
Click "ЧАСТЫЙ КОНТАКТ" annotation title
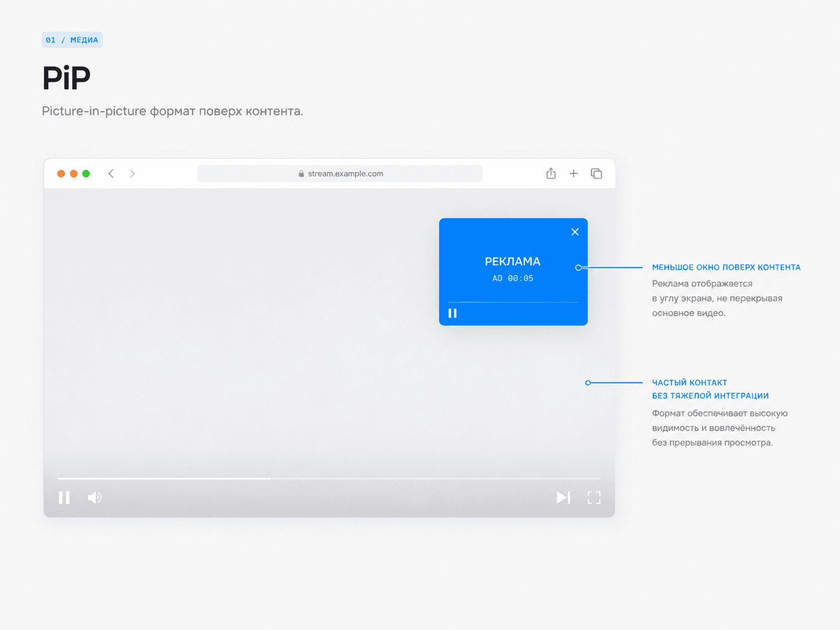pyautogui.click(x=690, y=383)
